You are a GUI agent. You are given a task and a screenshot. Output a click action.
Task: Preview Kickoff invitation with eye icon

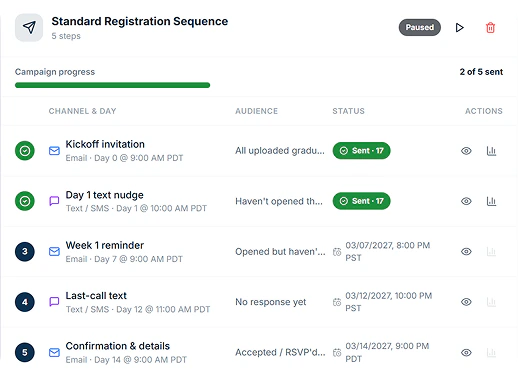(x=466, y=151)
